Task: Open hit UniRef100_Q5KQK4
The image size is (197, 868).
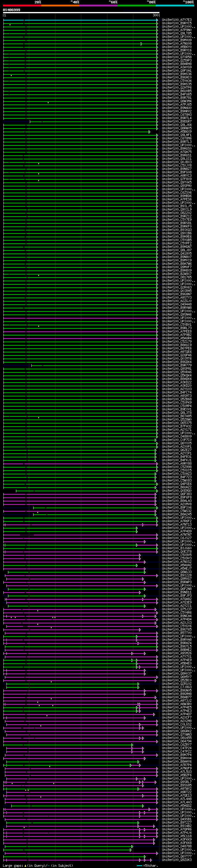Action: pos(177,376)
